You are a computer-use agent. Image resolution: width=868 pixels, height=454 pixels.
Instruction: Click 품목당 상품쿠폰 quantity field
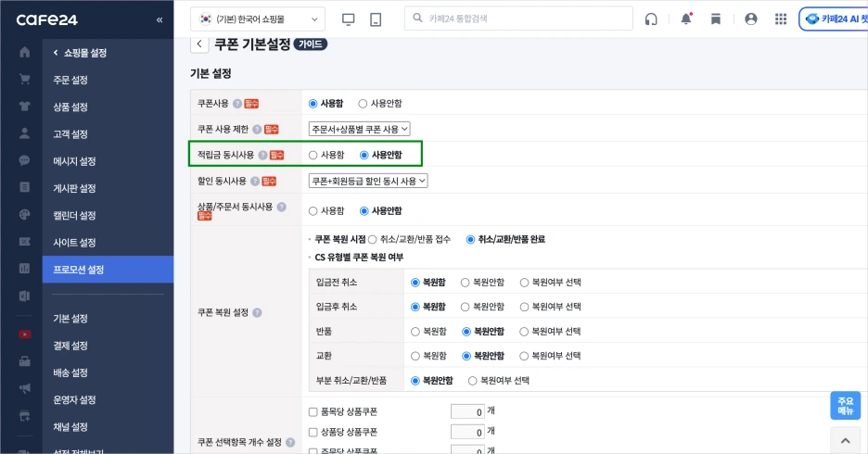[467, 412]
